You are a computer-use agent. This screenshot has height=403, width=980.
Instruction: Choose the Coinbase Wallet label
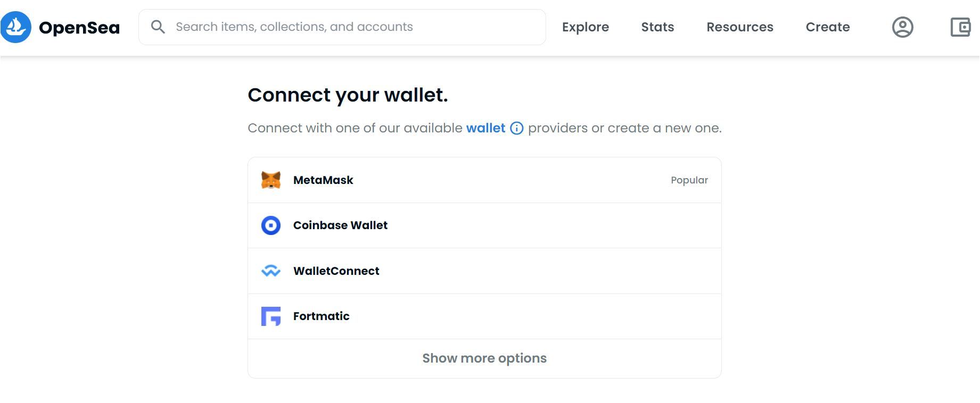340,225
